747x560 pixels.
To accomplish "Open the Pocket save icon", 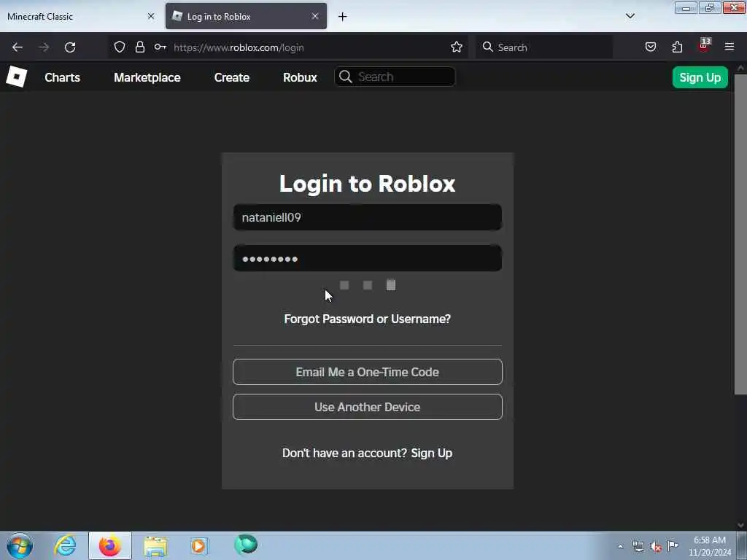I will pyautogui.click(x=650, y=47).
